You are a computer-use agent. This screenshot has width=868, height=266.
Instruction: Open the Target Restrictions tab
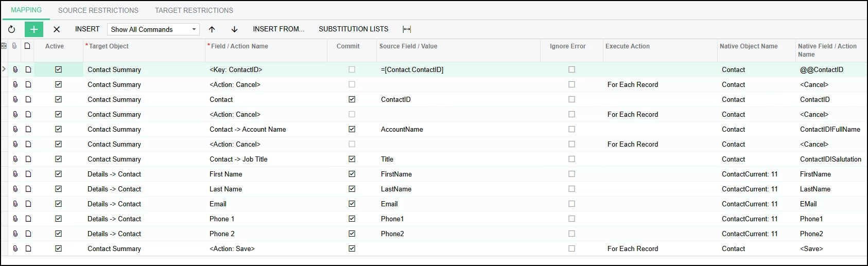click(194, 10)
